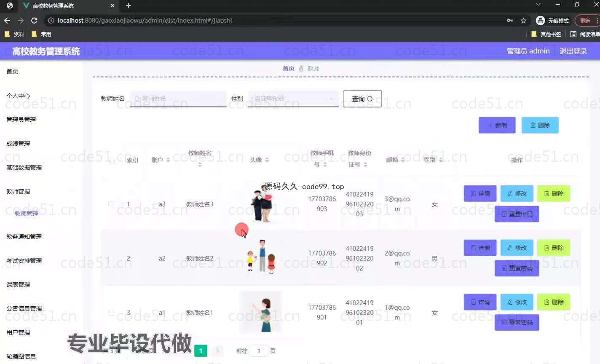
Task: Expand 基础数据管理 sidebar menu
Action: pyautogui.click(x=24, y=168)
